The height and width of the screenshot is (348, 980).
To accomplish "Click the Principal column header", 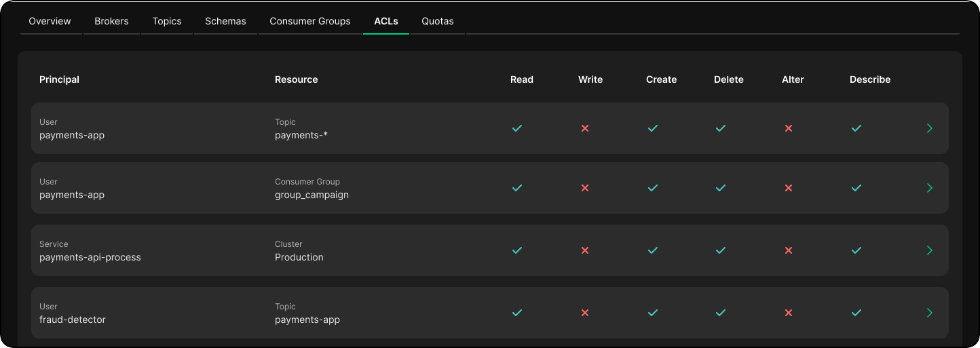I will [59, 79].
